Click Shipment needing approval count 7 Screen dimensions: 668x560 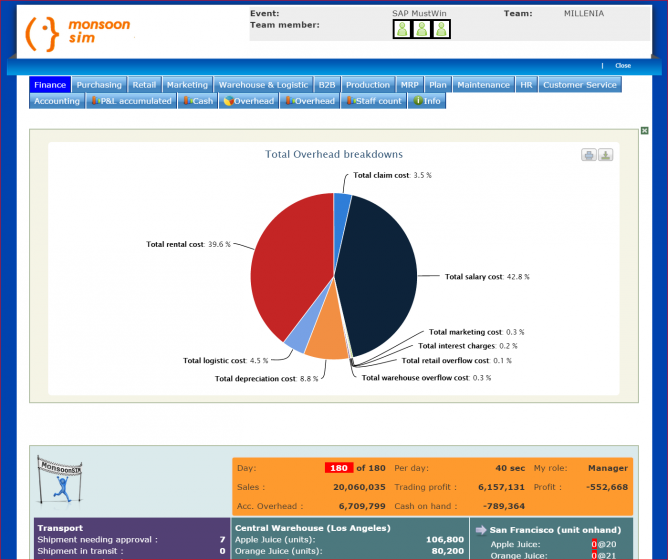(x=222, y=540)
